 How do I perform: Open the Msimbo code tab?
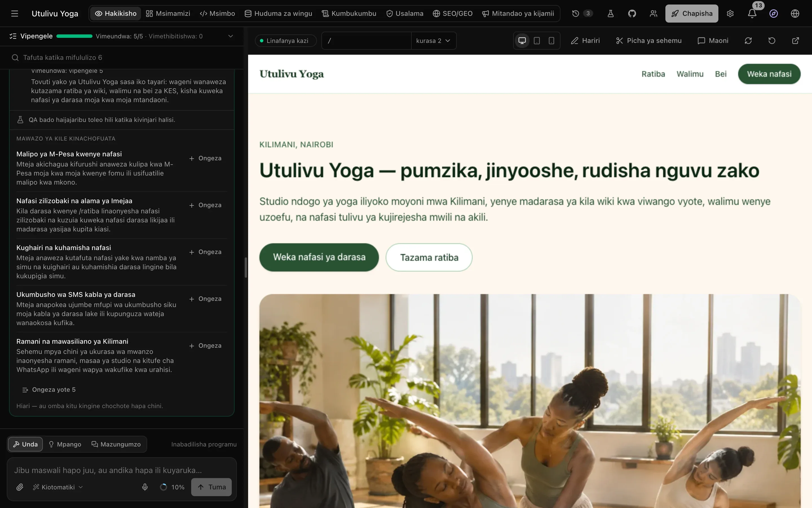(217, 14)
